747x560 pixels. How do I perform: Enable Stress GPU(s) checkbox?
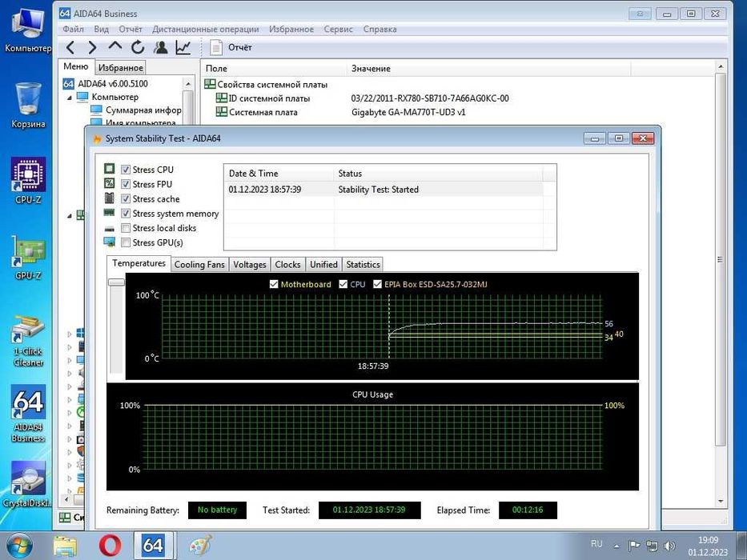pos(126,242)
